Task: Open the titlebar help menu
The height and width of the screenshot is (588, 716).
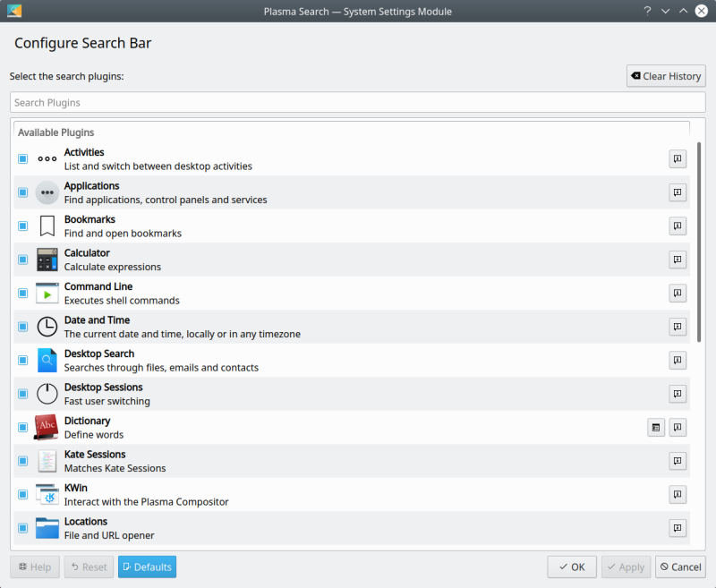Action: 647,11
